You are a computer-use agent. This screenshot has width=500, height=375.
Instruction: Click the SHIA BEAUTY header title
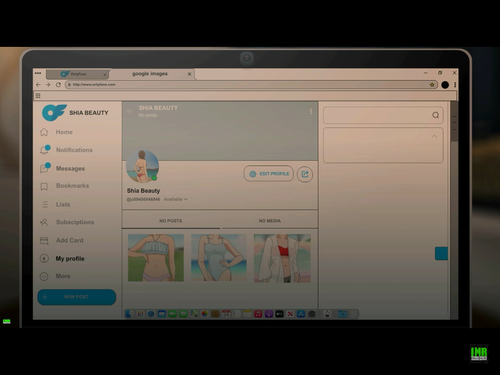158,108
